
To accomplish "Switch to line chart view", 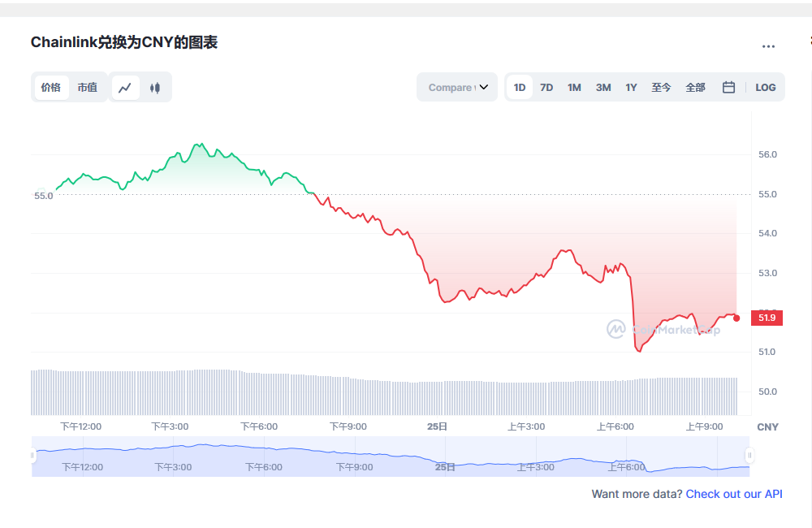I will coord(125,88).
